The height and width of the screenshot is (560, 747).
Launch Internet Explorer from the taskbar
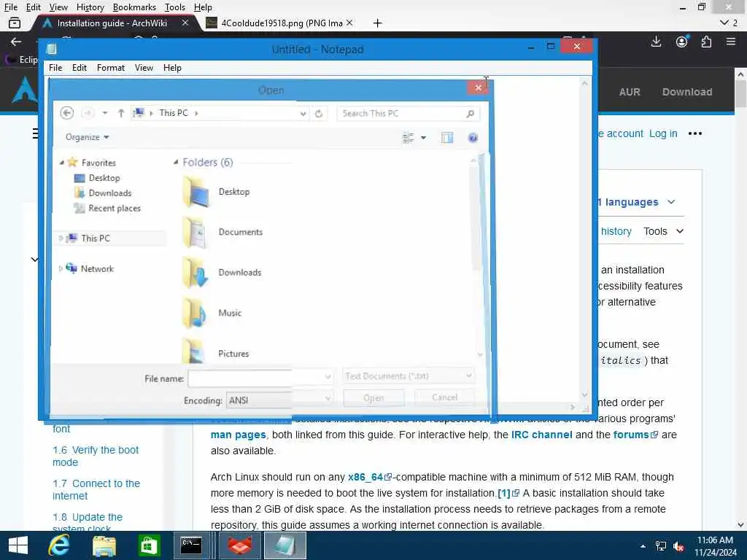59,545
